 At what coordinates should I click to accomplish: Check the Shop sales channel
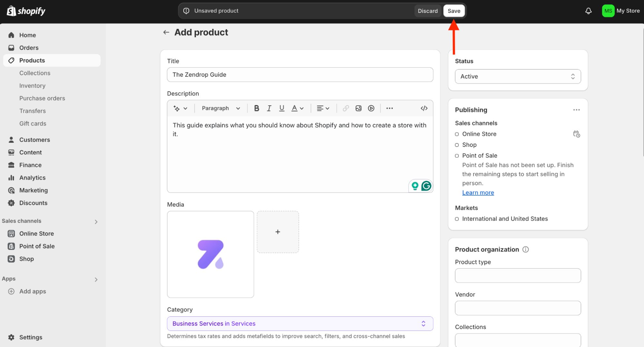(457, 145)
